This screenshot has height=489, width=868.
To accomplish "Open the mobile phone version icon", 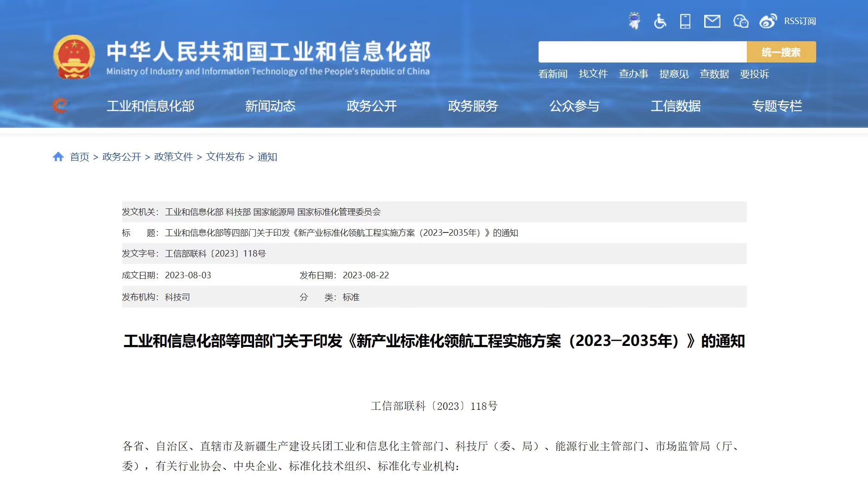I will click(x=685, y=21).
